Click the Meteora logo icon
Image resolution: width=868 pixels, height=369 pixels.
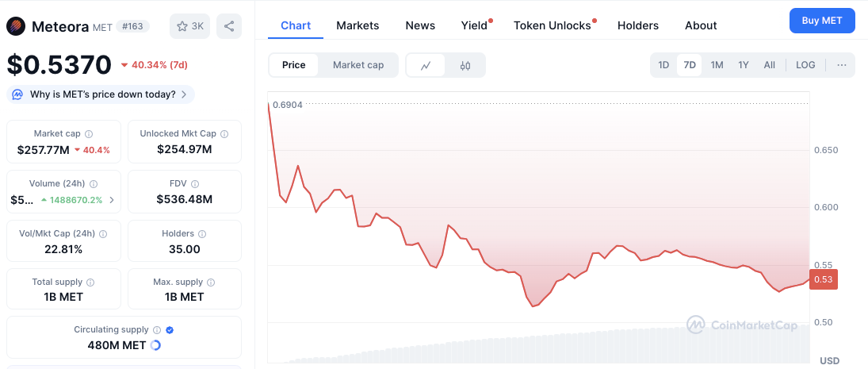pos(17,26)
